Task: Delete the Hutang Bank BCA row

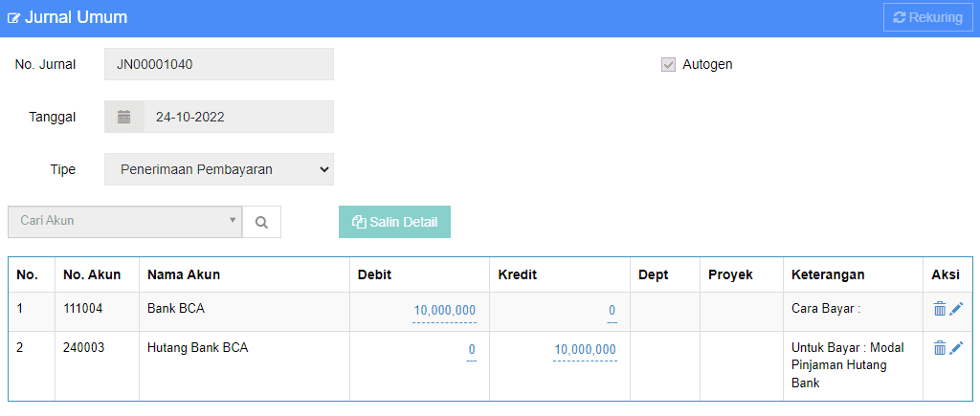Action: pyautogui.click(x=940, y=348)
